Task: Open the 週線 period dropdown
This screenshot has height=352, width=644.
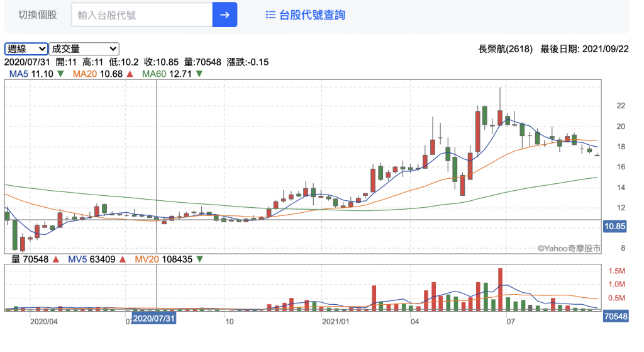Action: (26, 49)
